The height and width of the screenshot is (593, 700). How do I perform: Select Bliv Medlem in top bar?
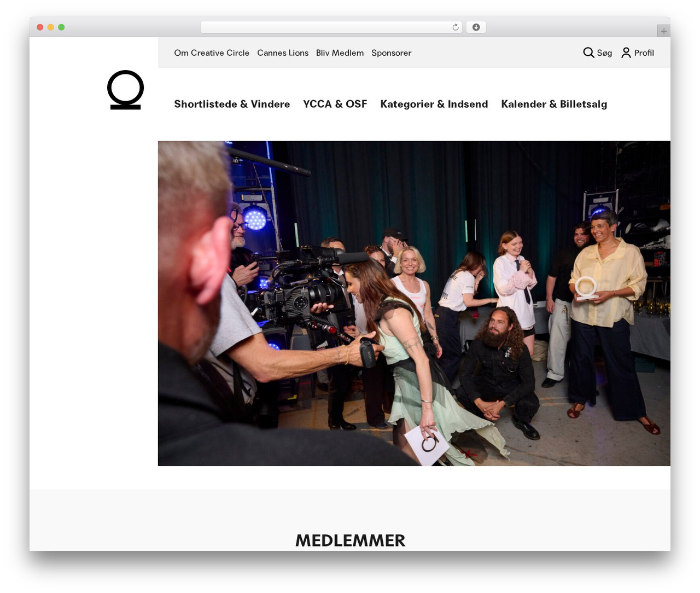coord(340,53)
